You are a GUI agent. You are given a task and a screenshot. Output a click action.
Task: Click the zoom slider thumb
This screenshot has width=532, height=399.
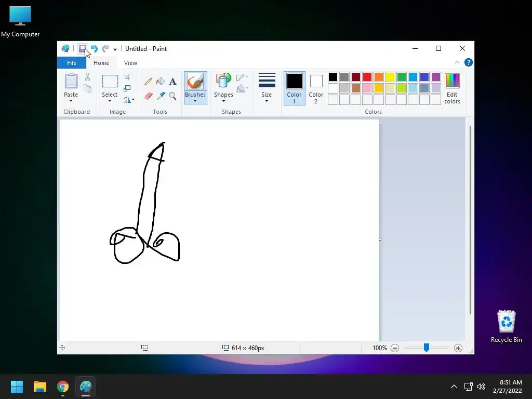[x=427, y=348]
